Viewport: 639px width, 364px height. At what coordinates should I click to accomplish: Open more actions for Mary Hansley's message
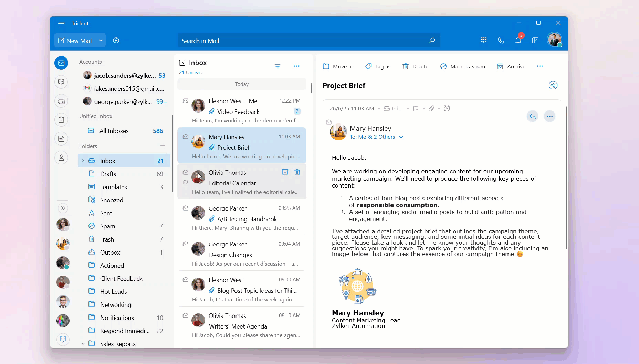coord(550,116)
